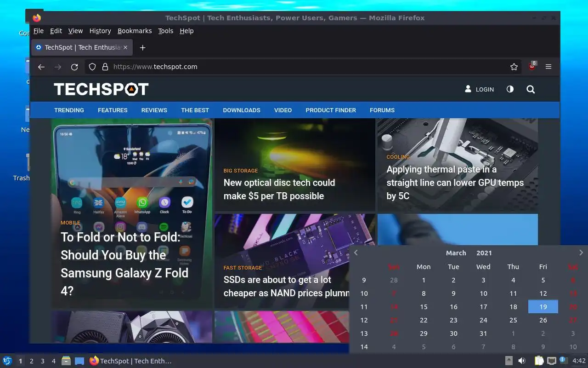Open the volume control tray icon
Viewport: 588px width, 368px height.
(522, 361)
